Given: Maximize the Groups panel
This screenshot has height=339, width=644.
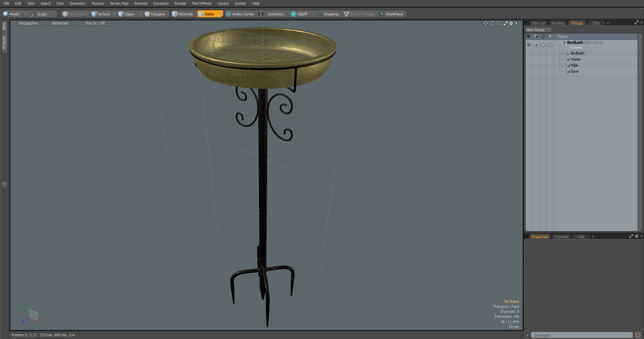Looking at the screenshot, I should 636,22.
